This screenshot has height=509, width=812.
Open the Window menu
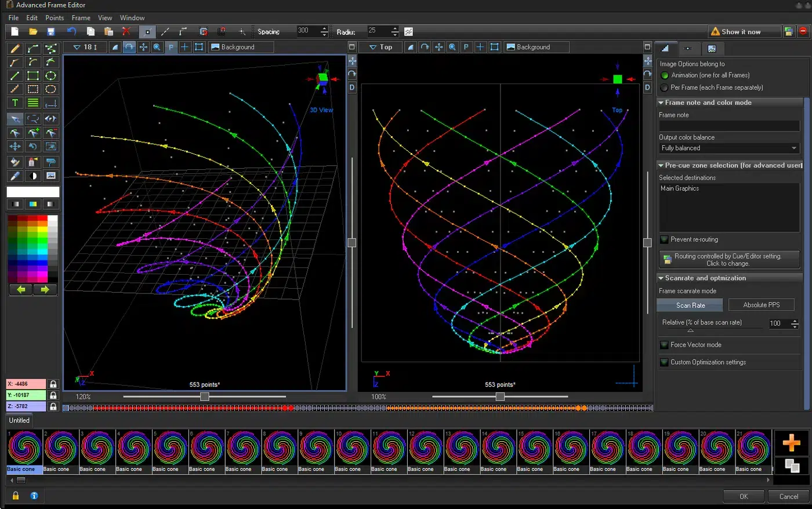132,18
